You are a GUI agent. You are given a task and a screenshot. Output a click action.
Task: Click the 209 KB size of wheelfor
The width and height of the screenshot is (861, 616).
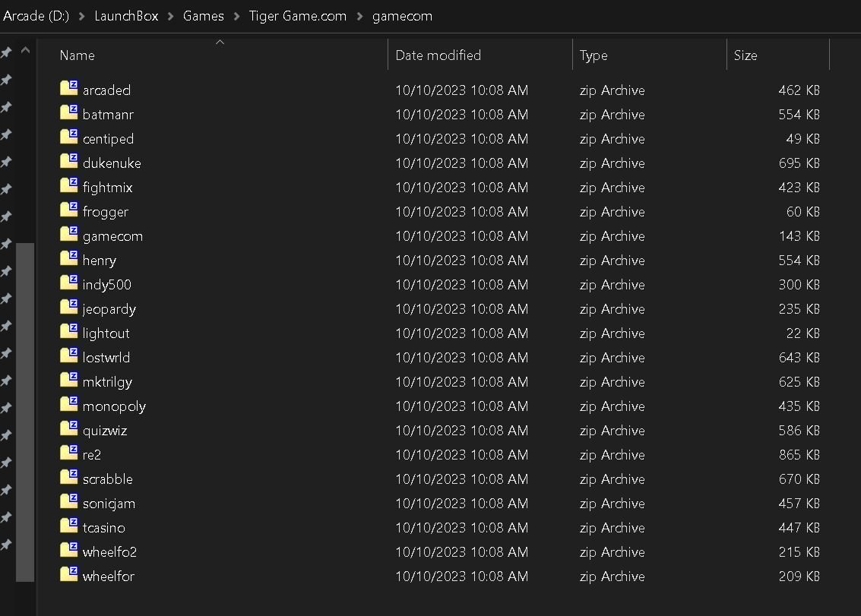click(799, 576)
